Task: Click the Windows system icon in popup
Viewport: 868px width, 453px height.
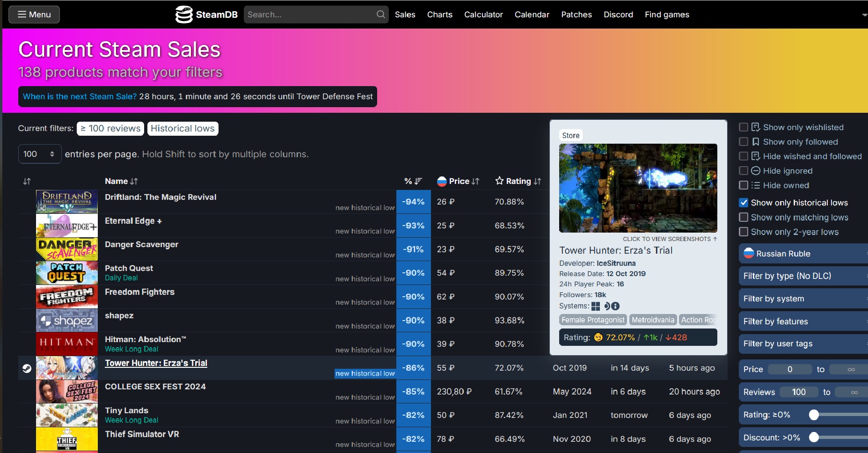Action: coord(596,306)
